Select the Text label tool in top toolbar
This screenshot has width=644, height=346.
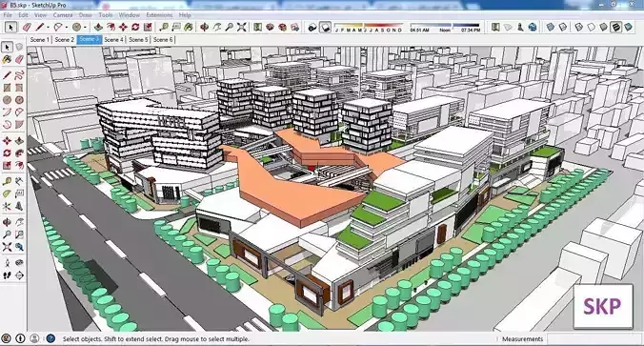click(176, 27)
